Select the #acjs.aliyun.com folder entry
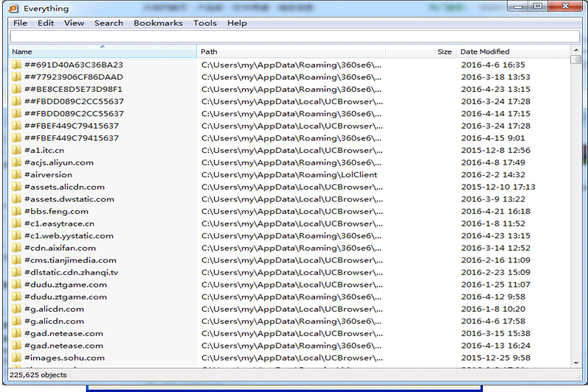This screenshot has width=588, height=392. click(59, 163)
